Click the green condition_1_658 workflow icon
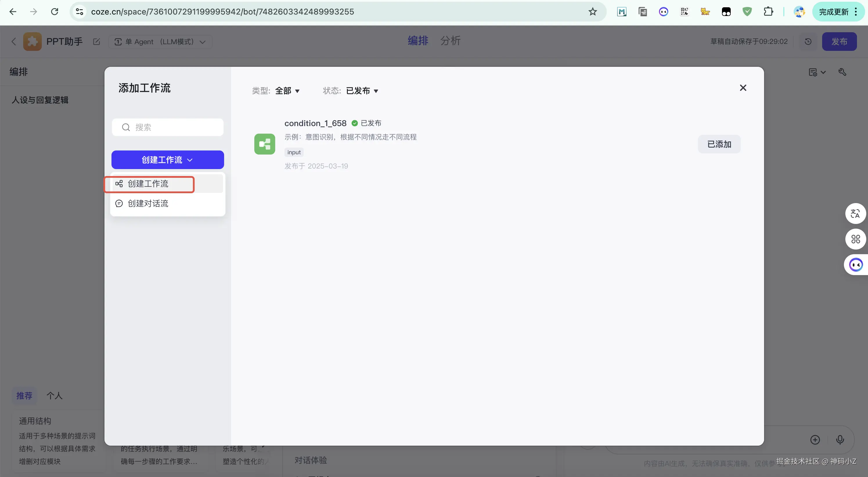The image size is (868, 477). point(264,144)
